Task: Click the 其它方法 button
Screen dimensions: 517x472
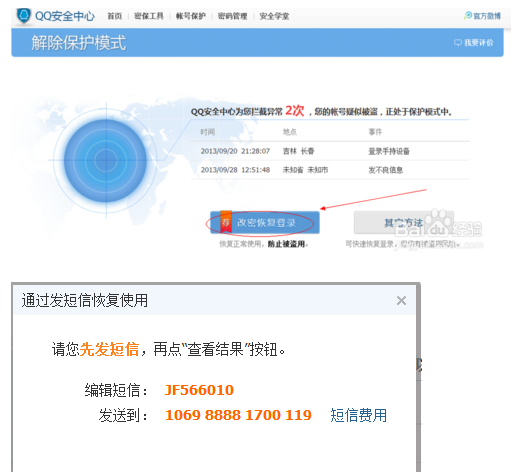Action: [x=404, y=222]
